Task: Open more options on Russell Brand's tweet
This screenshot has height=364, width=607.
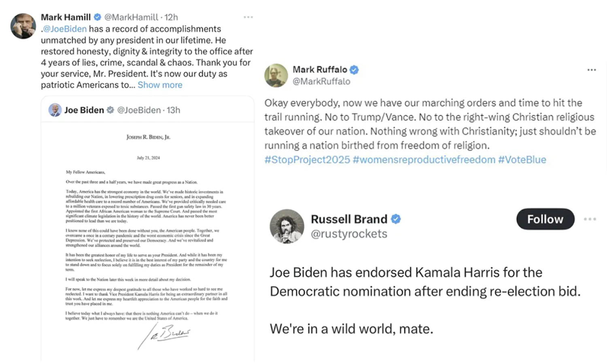Action: click(590, 219)
